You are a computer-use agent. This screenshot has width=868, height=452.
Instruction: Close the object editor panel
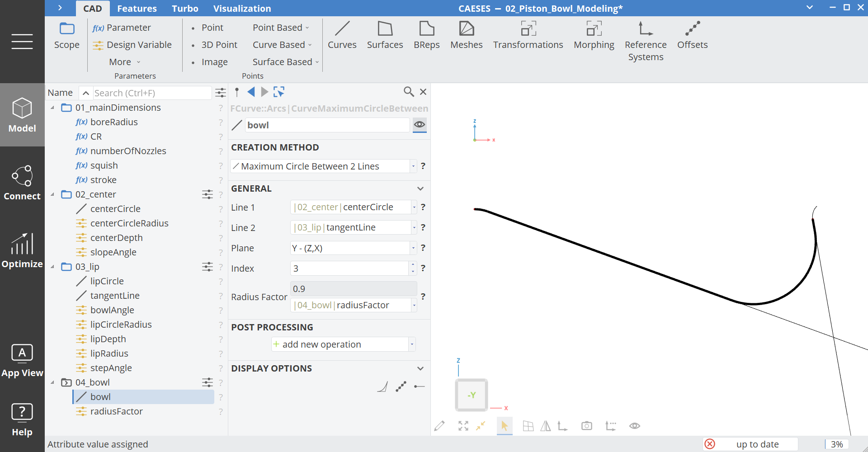(423, 92)
